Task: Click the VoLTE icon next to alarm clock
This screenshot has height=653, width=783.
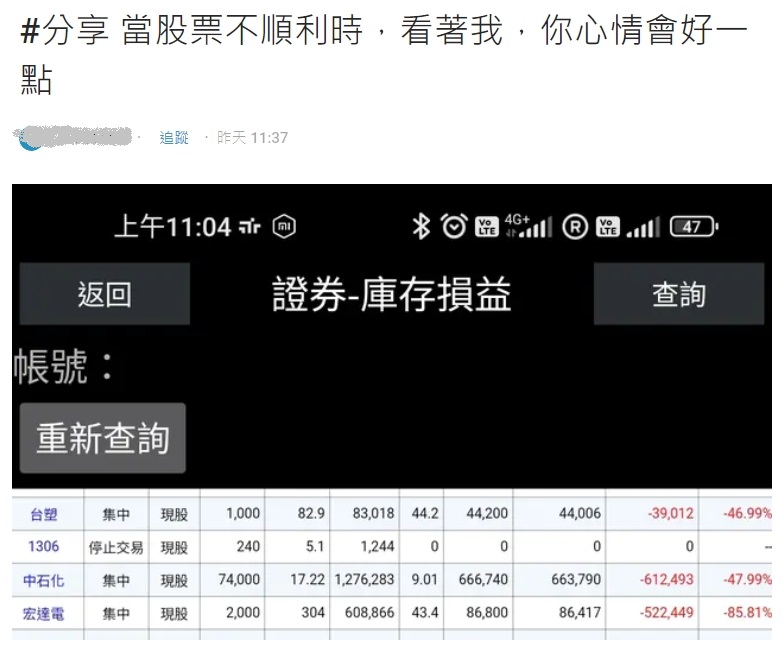Action: pyautogui.click(x=487, y=227)
